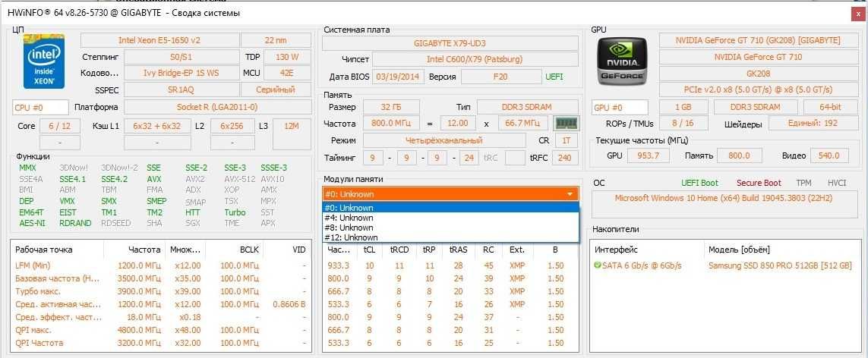Image resolution: width=868 pixels, height=358 pixels.
Task: Click the Рабочая точка column header
Action: click(44, 250)
